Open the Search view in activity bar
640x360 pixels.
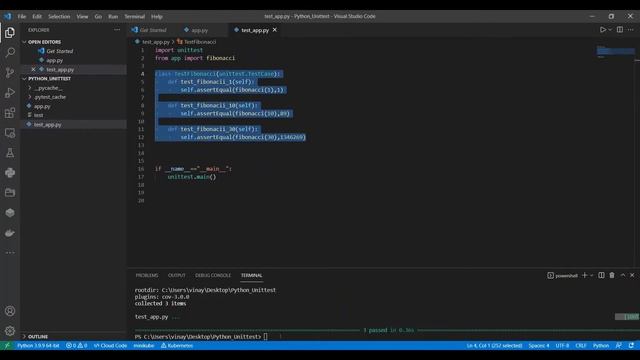10,52
